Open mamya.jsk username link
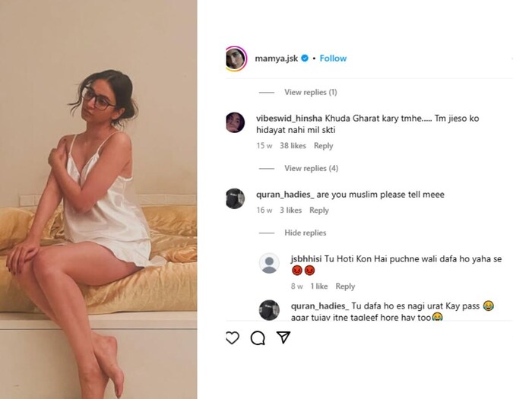This screenshot has width=532, height=399. [276, 59]
